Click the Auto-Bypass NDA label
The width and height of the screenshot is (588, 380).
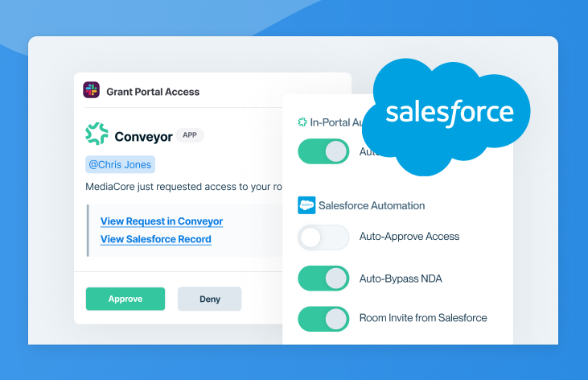(401, 279)
